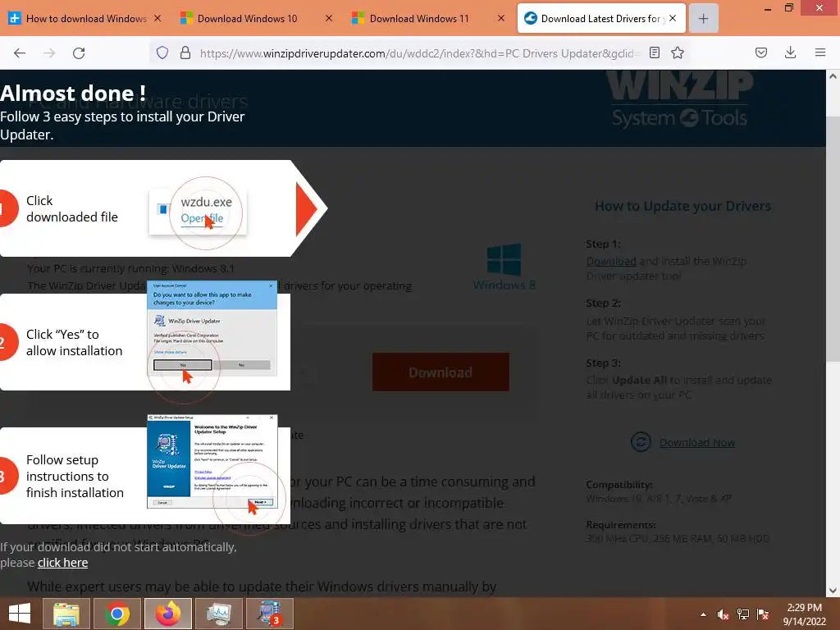
Task: Open Action Center flag icon
Action: click(763, 614)
